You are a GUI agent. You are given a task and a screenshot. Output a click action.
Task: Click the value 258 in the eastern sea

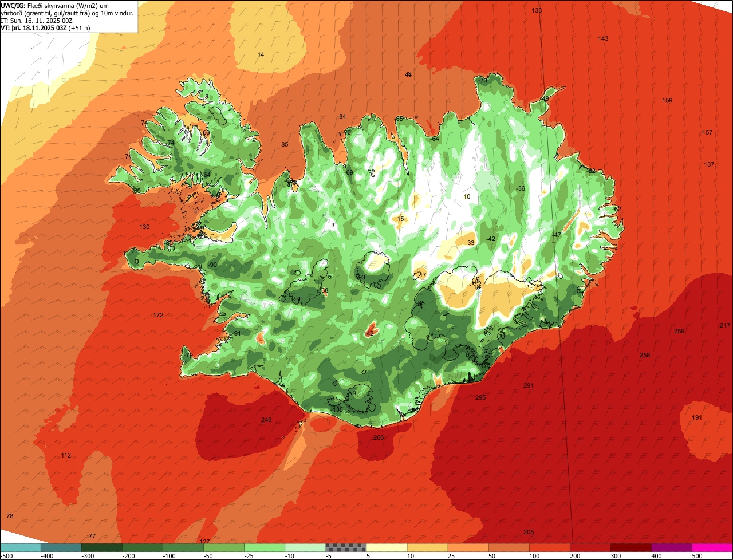tap(645, 355)
